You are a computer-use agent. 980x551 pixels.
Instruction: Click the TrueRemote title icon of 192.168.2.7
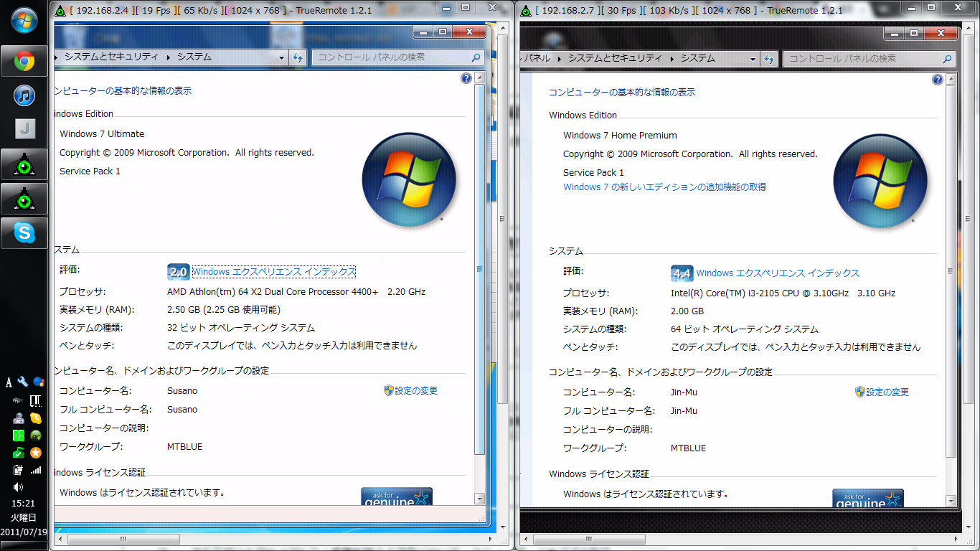click(527, 10)
